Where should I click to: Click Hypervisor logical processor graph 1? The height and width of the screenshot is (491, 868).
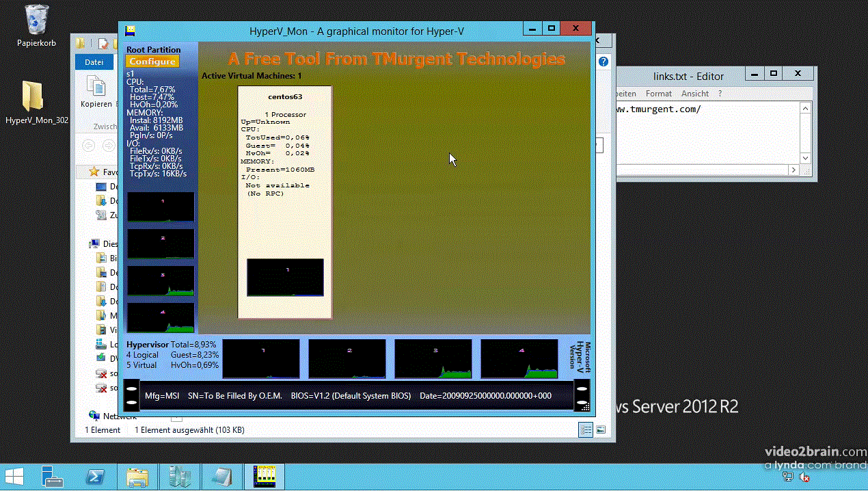pos(261,359)
